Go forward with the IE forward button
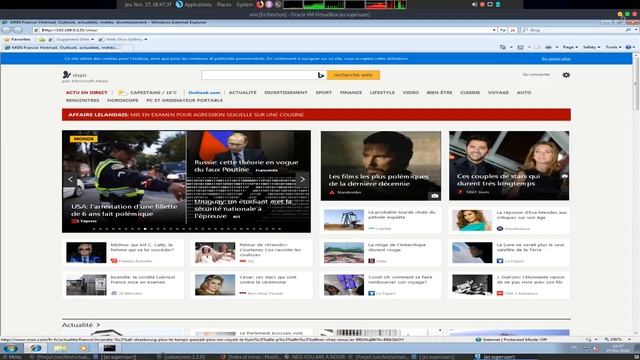Viewport: 640px width, 360px height. coord(18,30)
